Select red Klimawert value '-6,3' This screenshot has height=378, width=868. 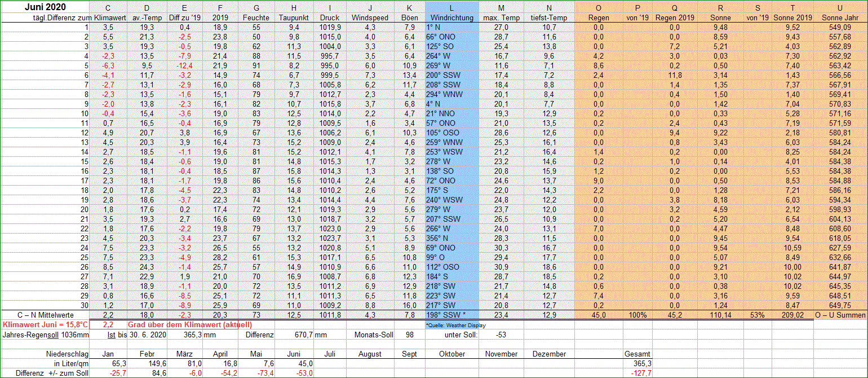[109, 65]
